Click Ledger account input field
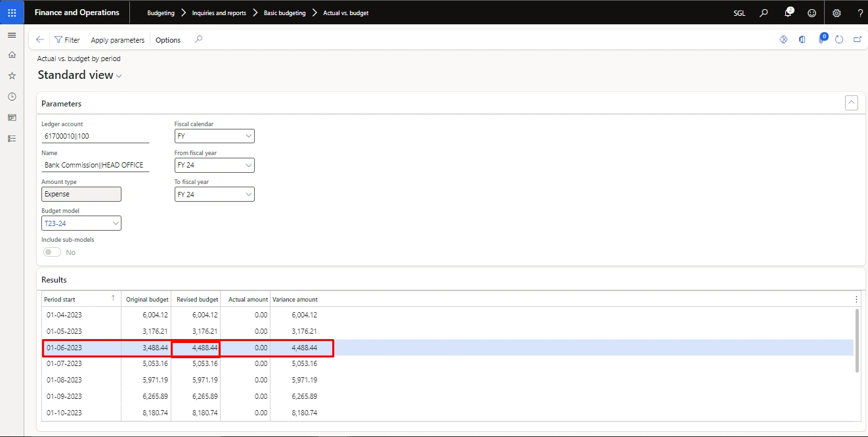Image resolution: width=868 pixels, height=437 pixels. tap(95, 136)
